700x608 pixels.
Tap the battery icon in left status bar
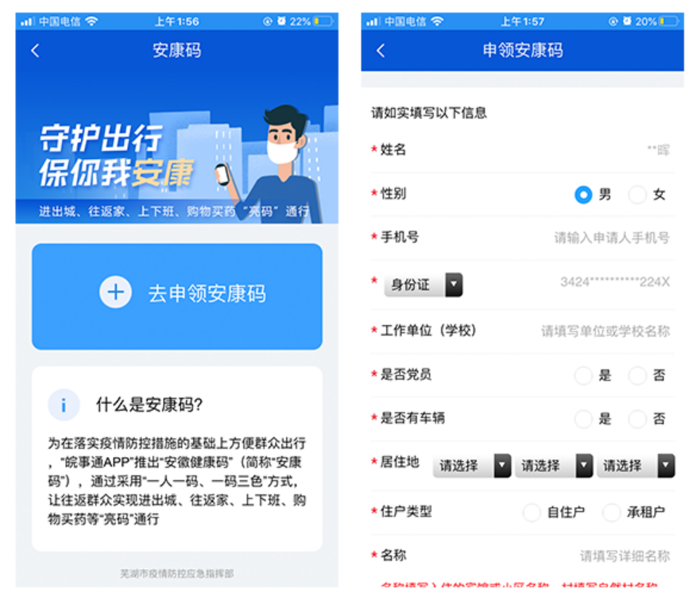pos(323,21)
